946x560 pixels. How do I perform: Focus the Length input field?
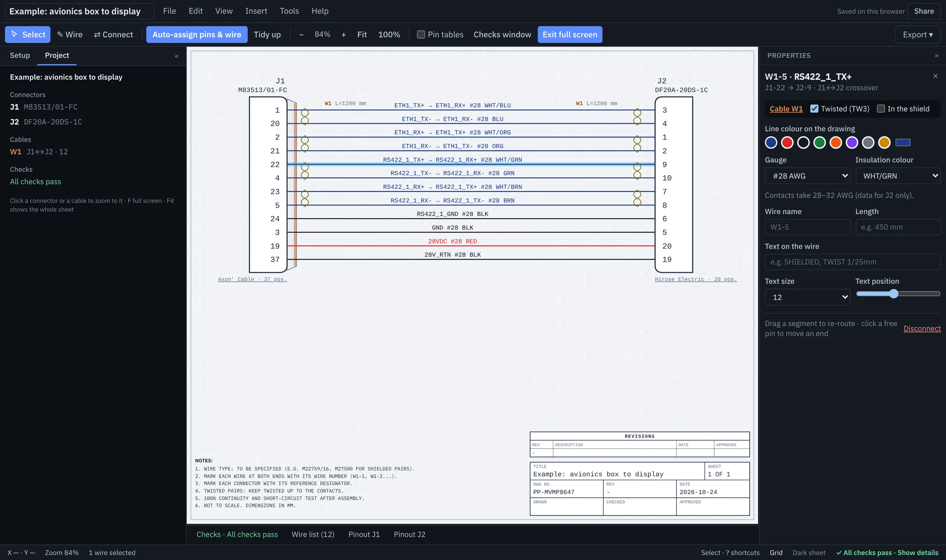click(898, 227)
